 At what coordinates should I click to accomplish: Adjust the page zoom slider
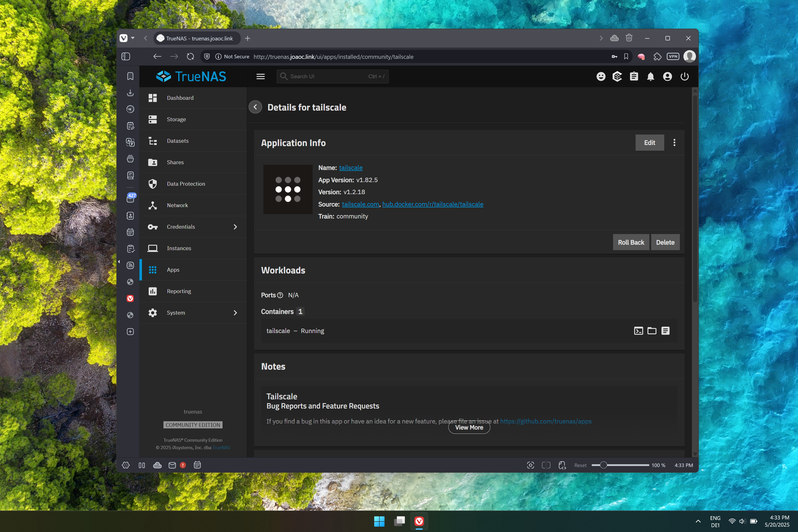603,465
